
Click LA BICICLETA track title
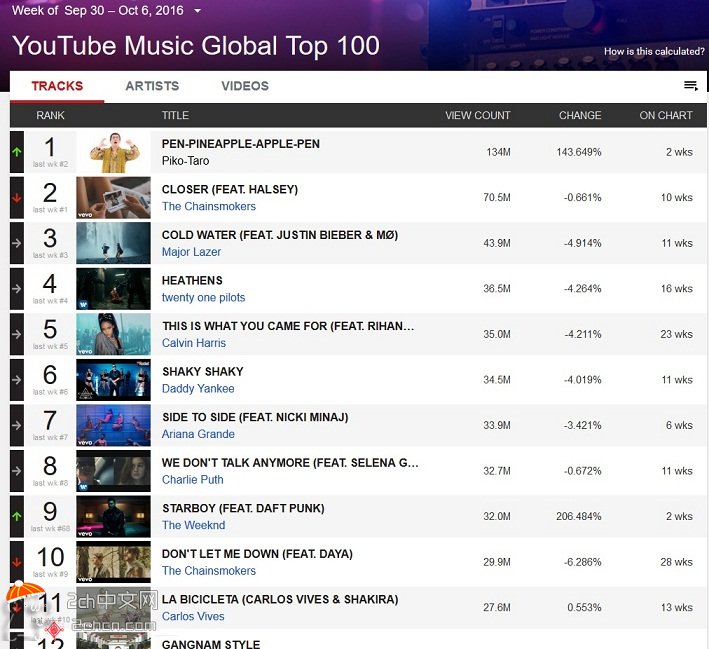pyautogui.click(x=280, y=600)
